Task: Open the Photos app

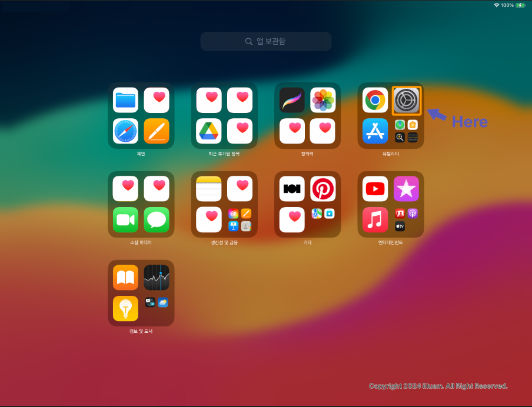Action: pos(323,100)
